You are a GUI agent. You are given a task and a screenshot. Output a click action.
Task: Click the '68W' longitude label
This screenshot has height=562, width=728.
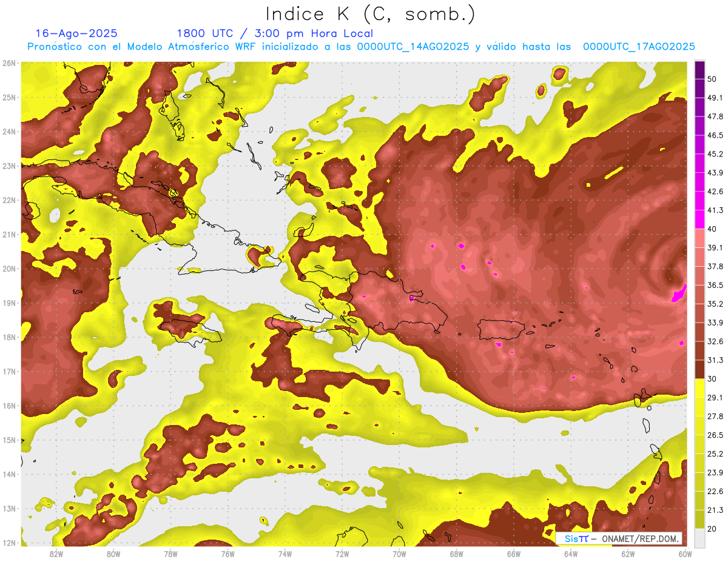(x=456, y=554)
